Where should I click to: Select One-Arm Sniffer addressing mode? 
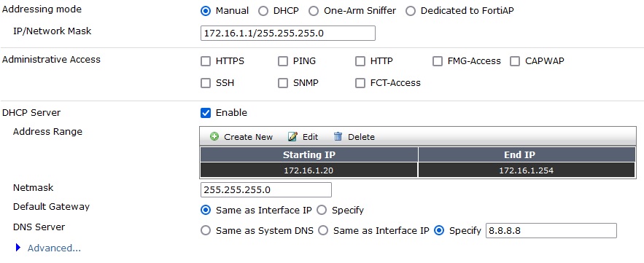pos(314,11)
